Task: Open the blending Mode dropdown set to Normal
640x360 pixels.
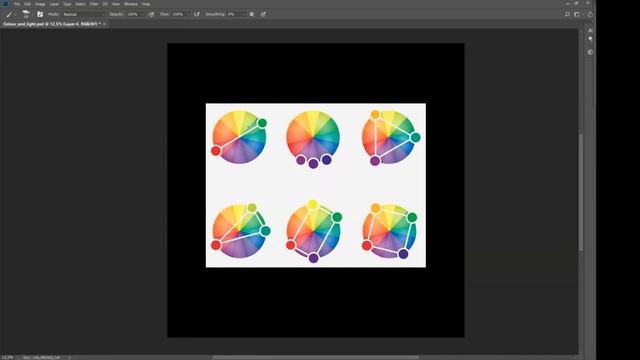Action: tap(84, 14)
